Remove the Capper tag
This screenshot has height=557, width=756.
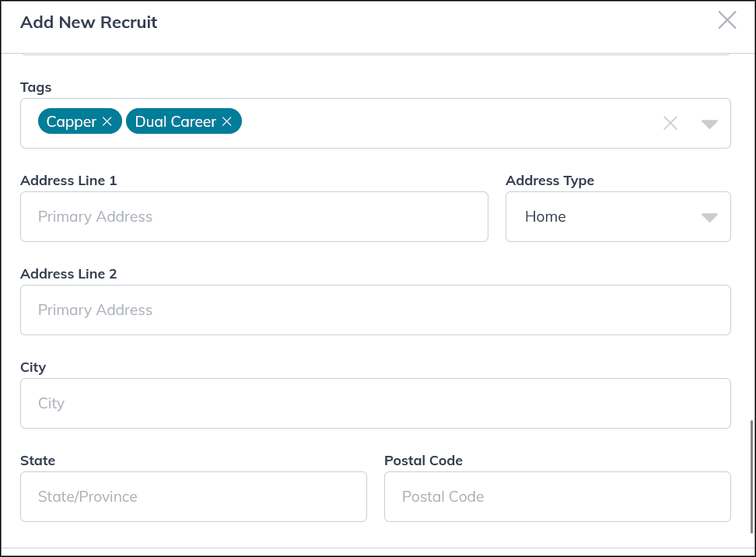point(106,121)
